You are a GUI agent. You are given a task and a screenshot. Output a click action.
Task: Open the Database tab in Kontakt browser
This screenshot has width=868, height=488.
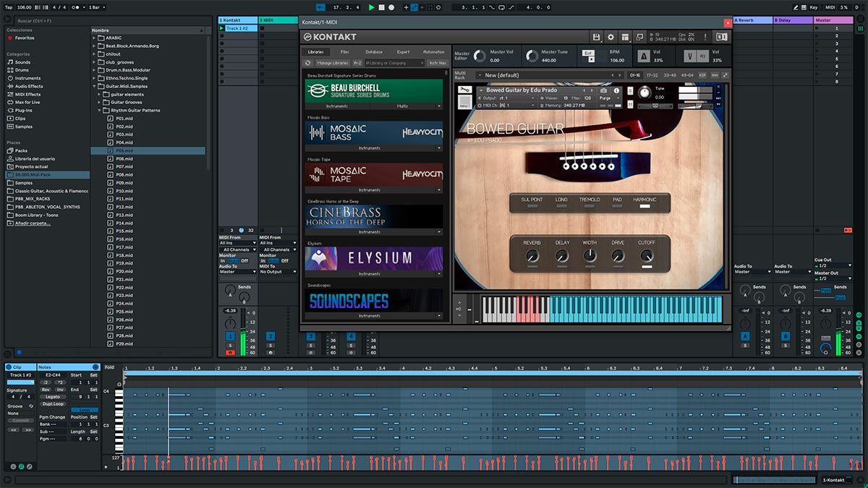point(374,52)
